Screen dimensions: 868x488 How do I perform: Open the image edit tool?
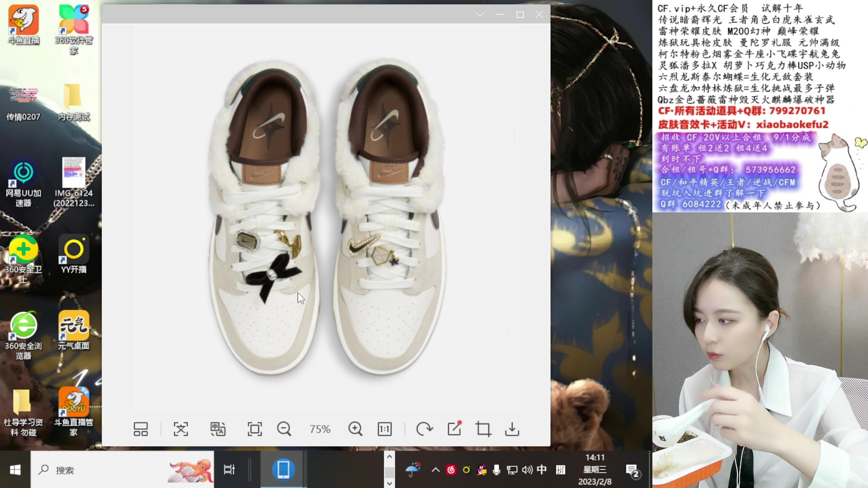[454, 428]
